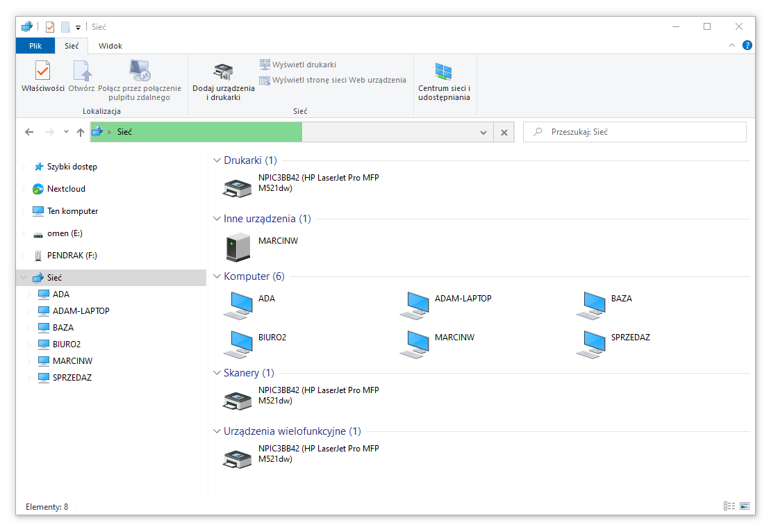Switch to large thumbnails view in status bar
Viewport: 771px width, 532px height.
(745, 506)
